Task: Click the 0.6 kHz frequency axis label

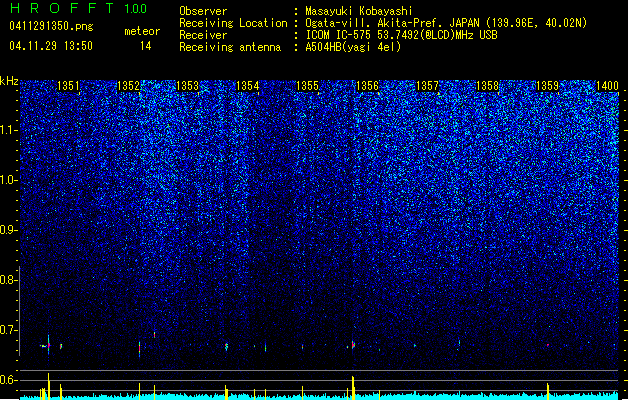Action: [x=8, y=380]
